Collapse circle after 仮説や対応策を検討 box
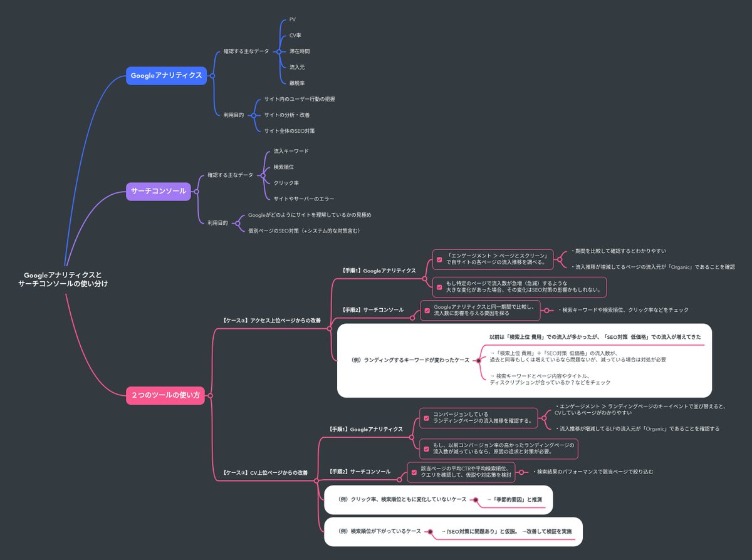The image size is (752, 560). pos(523,472)
